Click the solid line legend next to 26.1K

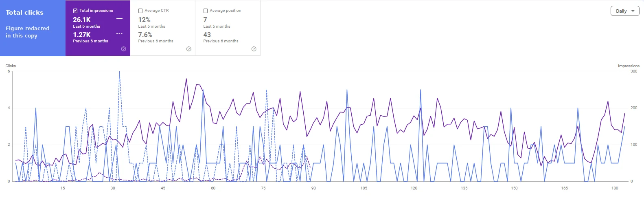119,19
